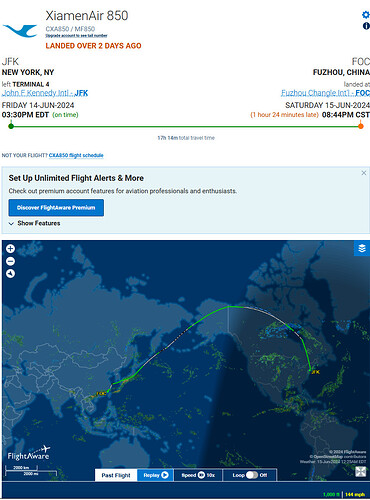Click the orange arrival marker on progress bar
370x500 pixels.
point(360,126)
